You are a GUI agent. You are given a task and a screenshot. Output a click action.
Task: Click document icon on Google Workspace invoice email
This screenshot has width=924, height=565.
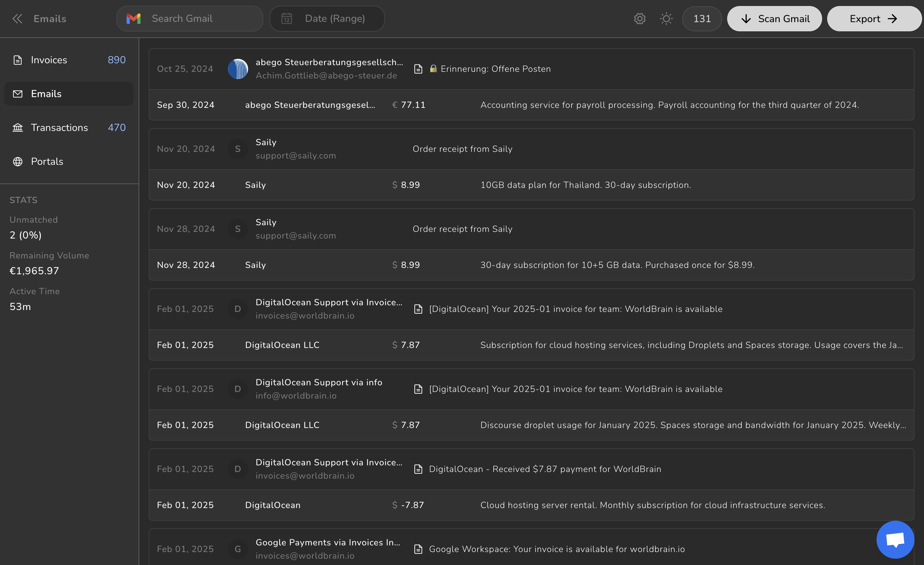pyautogui.click(x=418, y=549)
